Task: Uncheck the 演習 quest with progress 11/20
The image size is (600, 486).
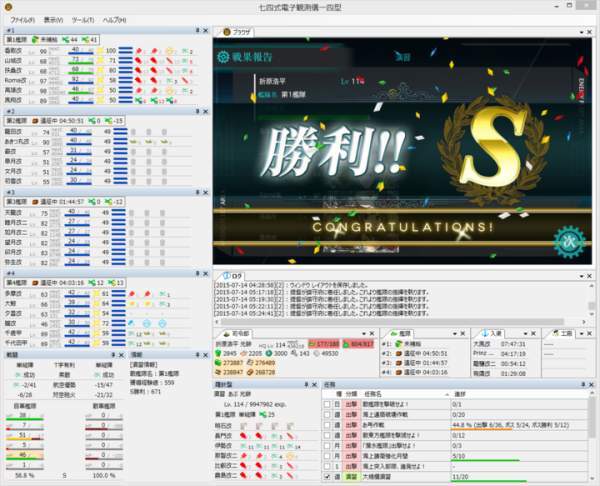Action: click(327, 477)
